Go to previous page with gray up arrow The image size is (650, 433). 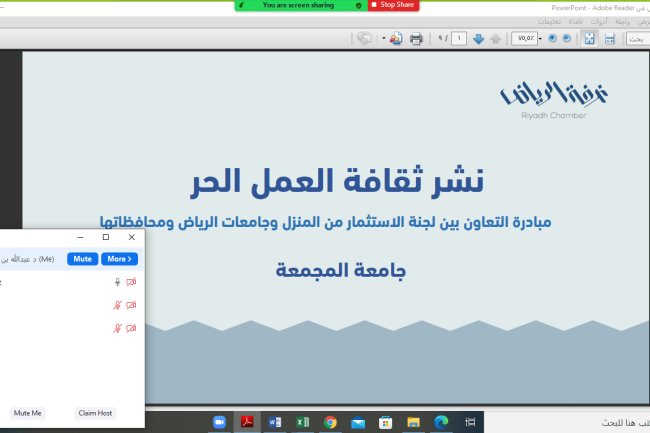click(x=495, y=39)
